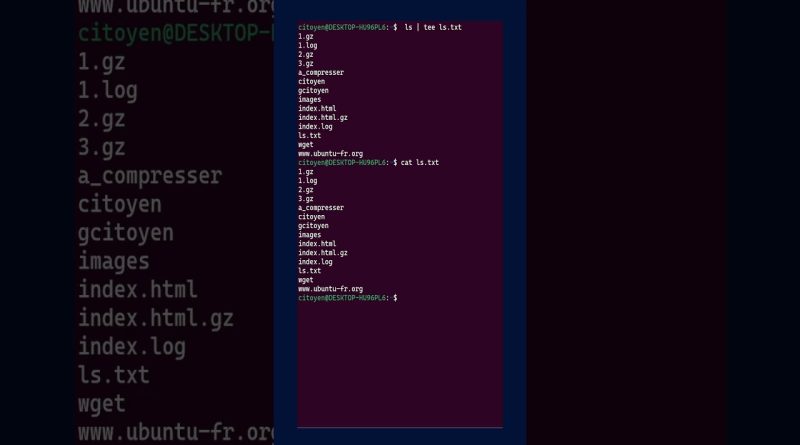Click 'index.html.gz' in the cat command output
The image size is (800, 445).
(323, 253)
